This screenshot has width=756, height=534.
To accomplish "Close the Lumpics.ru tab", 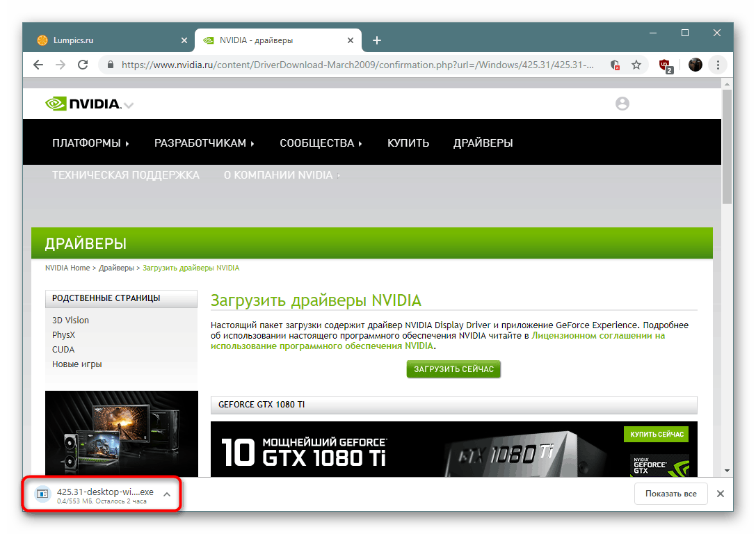I will pos(184,40).
